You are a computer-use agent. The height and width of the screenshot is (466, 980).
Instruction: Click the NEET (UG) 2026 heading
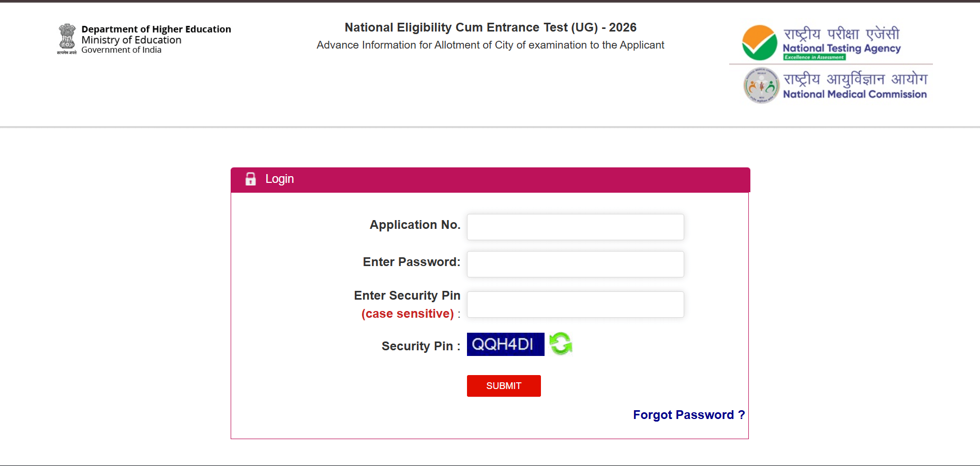[490, 27]
